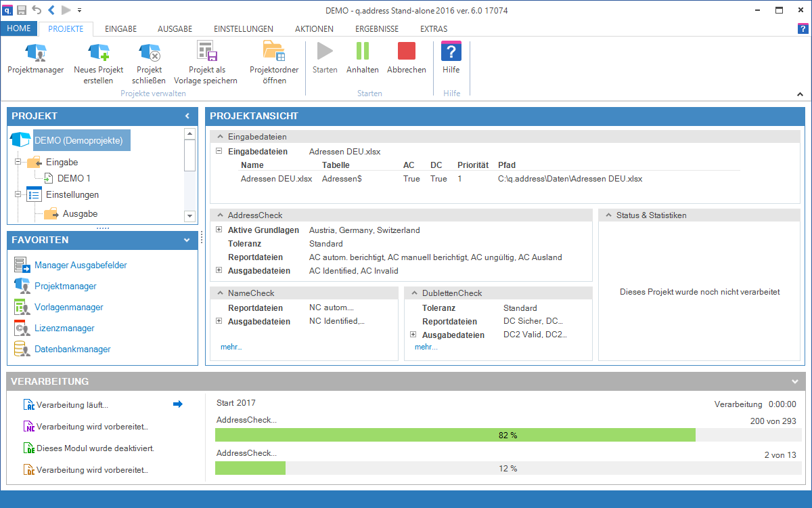Switch to the AUSGABE tab

(x=175, y=29)
